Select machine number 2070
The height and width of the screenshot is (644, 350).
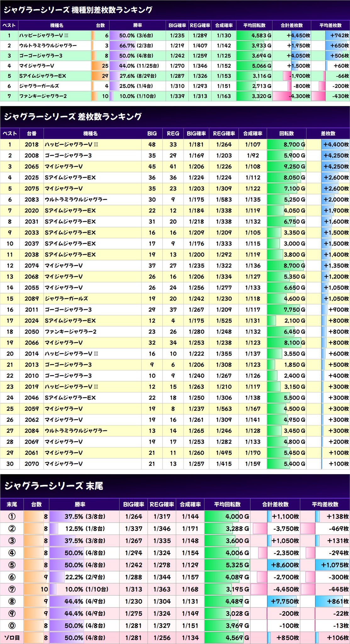coord(31,464)
